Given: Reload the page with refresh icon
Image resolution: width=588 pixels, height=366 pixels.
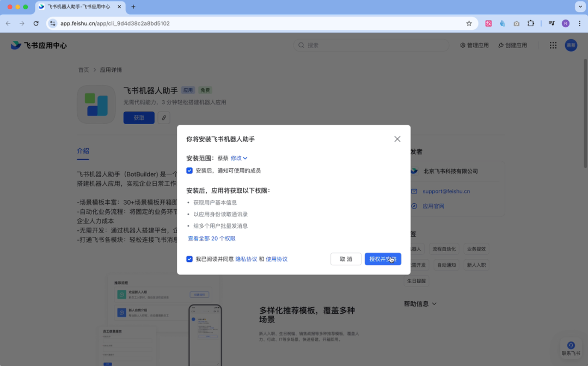Looking at the screenshot, I should 36,23.
